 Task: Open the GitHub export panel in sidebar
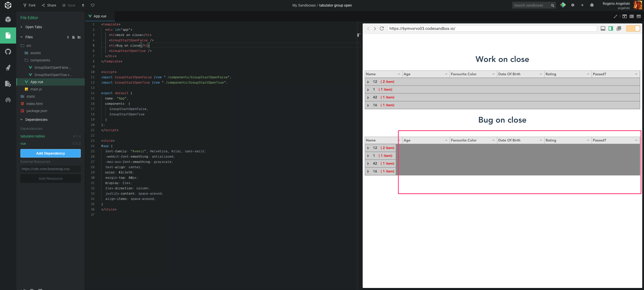[x=8, y=52]
